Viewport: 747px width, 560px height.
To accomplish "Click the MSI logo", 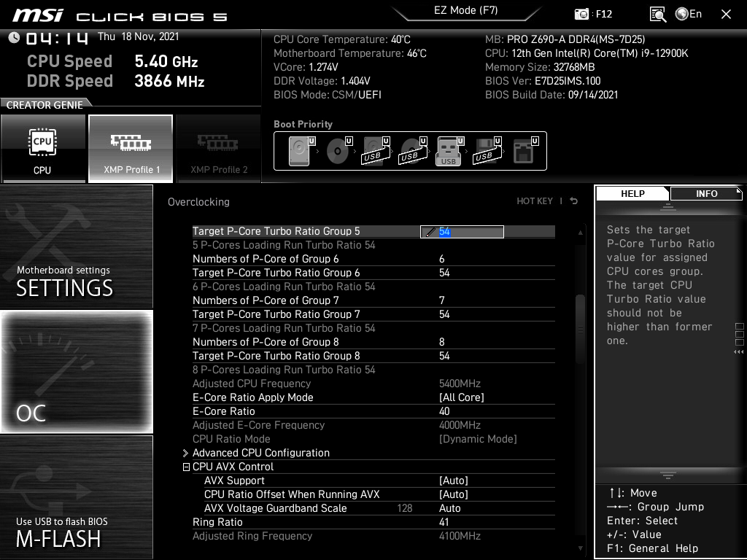I will [38, 15].
